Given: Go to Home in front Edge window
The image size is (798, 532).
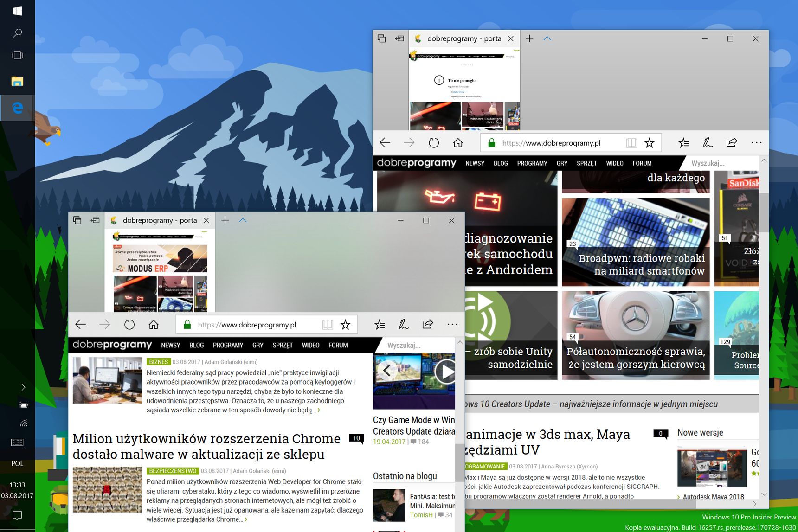Looking at the screenshot, I should tap(154, 325).
